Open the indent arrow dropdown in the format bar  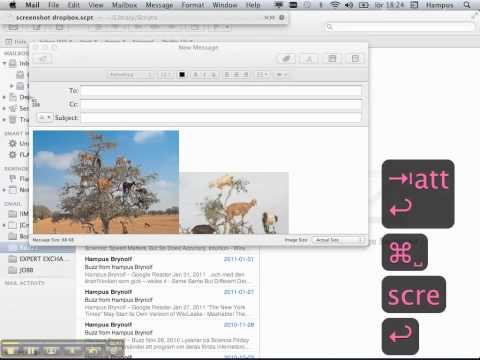(281, 75)
